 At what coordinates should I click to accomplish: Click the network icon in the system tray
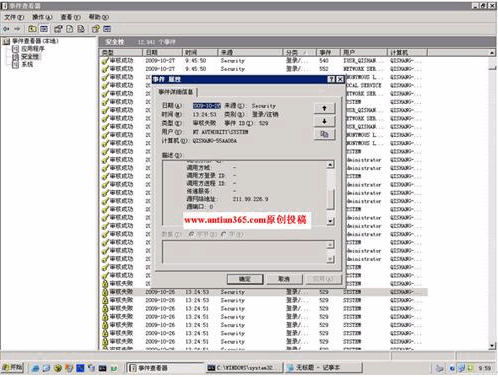(x=462, y=368)
